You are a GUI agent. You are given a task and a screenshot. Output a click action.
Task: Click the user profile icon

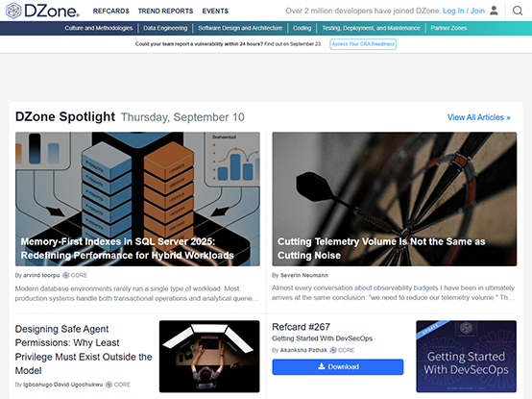tap(494, 11)
